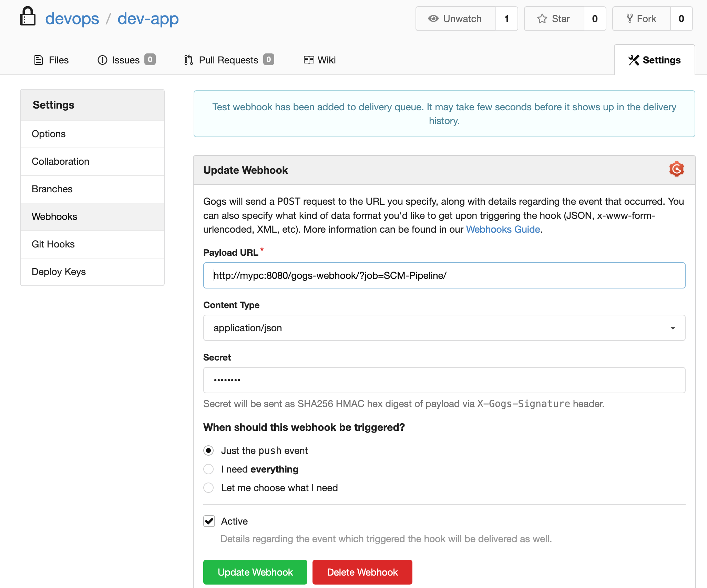Viewport: 707px width, 588px height.
Task: Open Pull Requests via merge icon
Action: 188,60
